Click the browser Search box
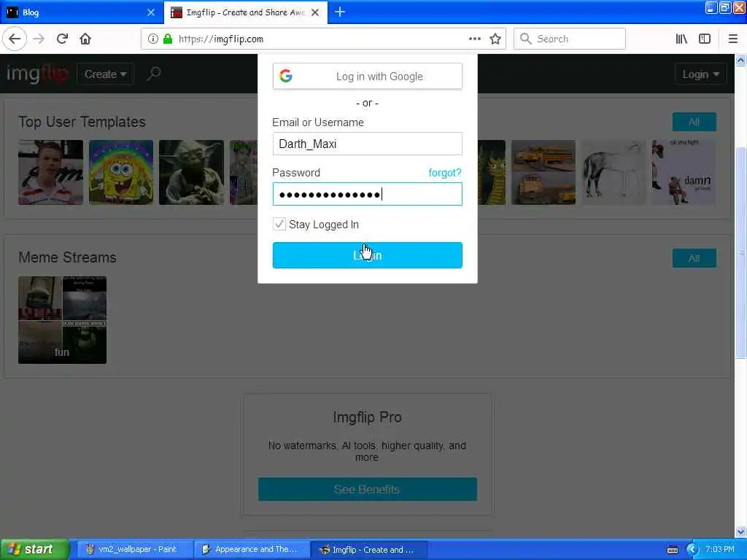The image size is (747, 560). tap(569, 39)
